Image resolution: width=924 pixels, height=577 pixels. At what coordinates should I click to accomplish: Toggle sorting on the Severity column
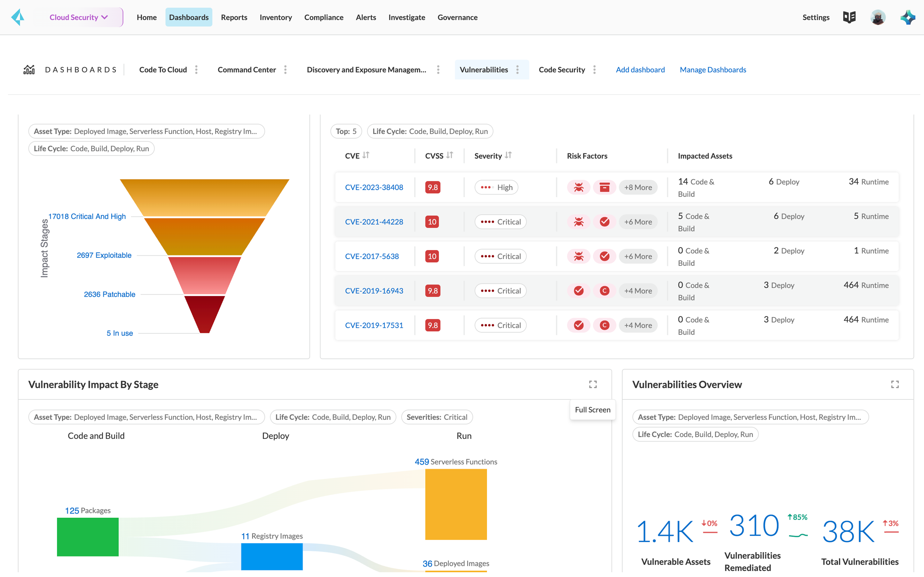pos(508,155)
